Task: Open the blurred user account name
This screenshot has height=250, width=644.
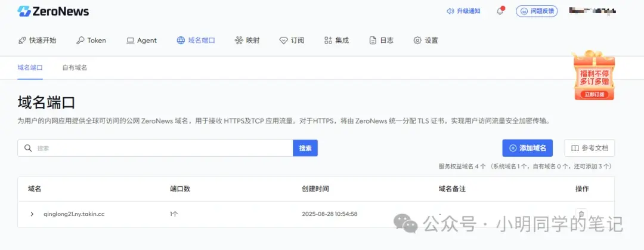Action: 593,11
